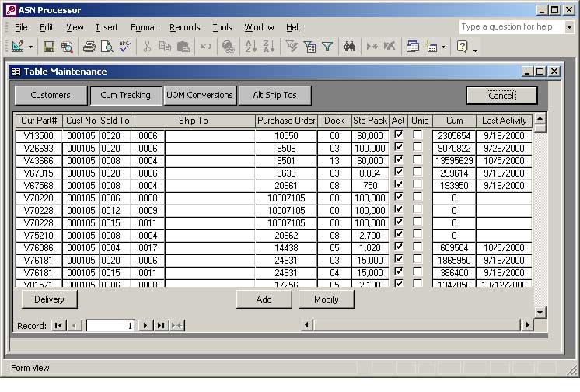Run the ABC Spelling check icon

coord(124,47)
